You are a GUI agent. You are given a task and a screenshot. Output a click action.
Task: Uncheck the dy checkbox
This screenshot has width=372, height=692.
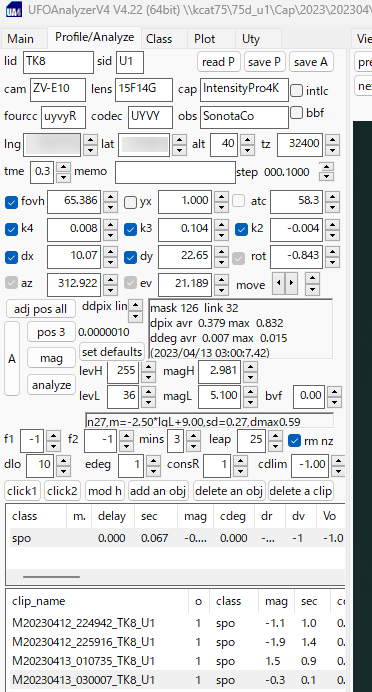(x=131, y=257)
